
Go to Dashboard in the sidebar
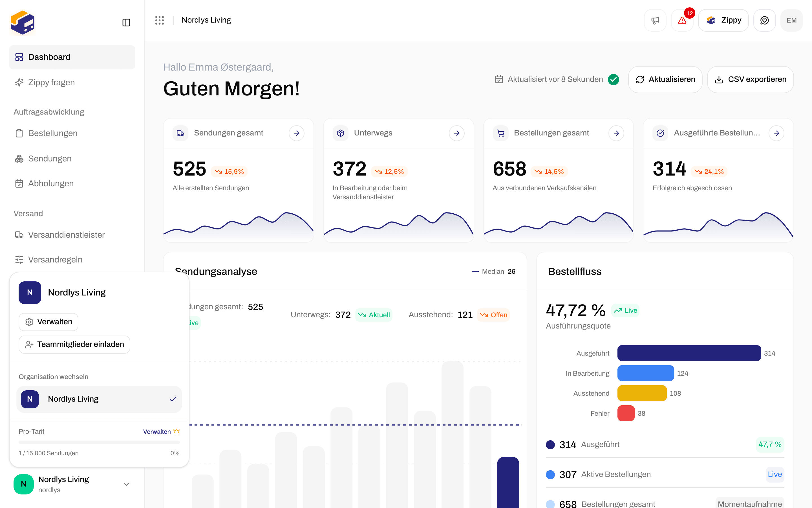(x=72, y=57)
